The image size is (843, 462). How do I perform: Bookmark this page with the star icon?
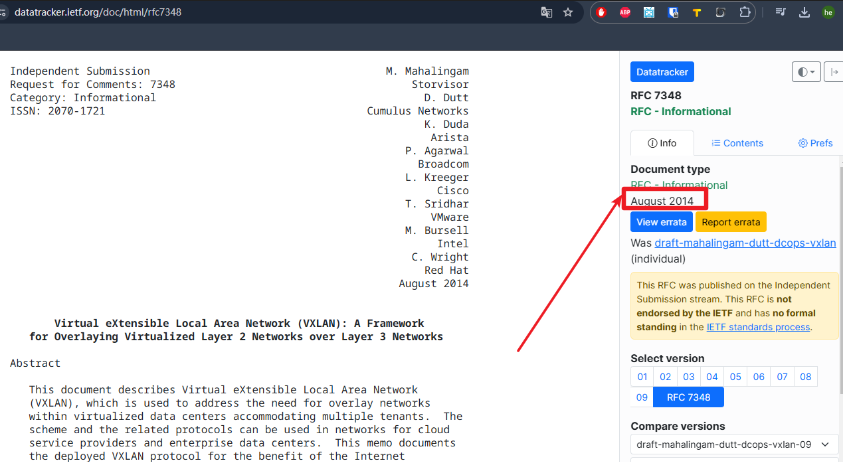click(568, 12)
